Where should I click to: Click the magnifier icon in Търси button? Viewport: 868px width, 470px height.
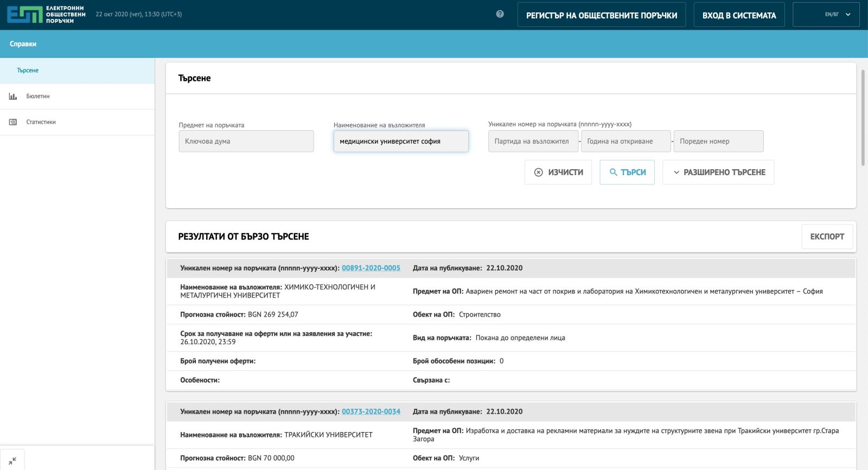[x=613, y=172]
